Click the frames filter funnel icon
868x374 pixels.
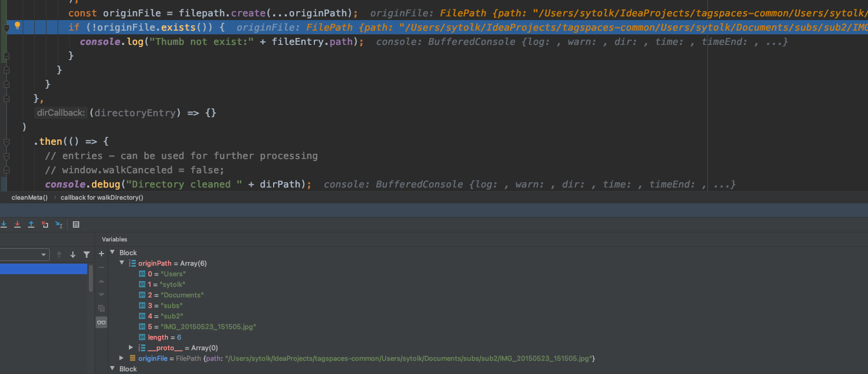87,255
